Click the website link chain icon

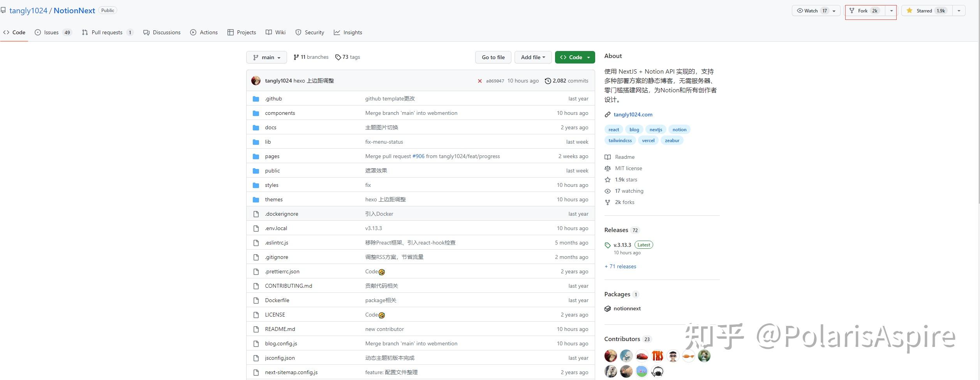[x=607, y=114]
